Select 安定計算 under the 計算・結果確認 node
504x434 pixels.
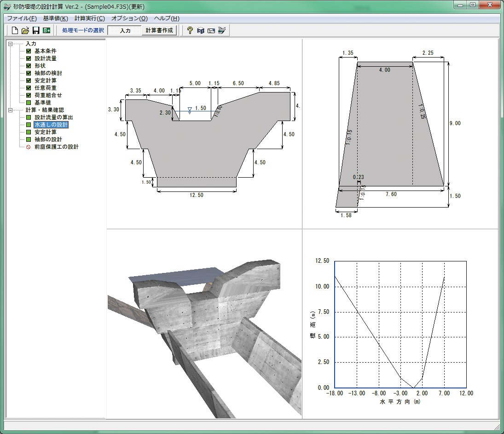(46, 132)
